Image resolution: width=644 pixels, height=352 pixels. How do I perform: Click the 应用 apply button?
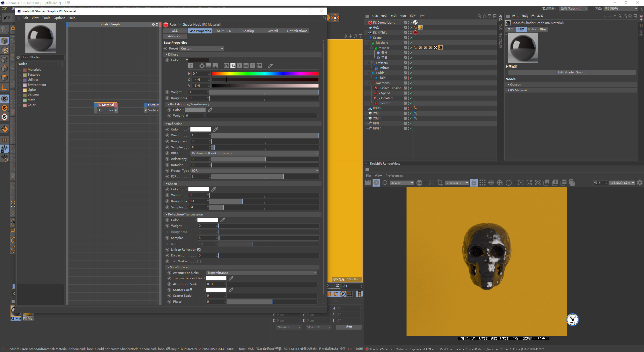click(x=349, y=327)
